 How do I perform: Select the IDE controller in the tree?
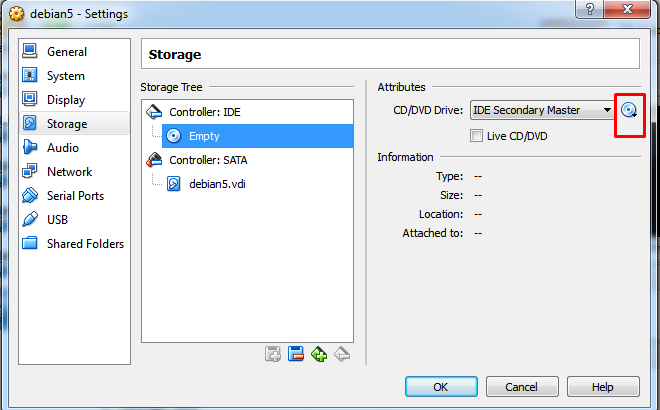203,112
